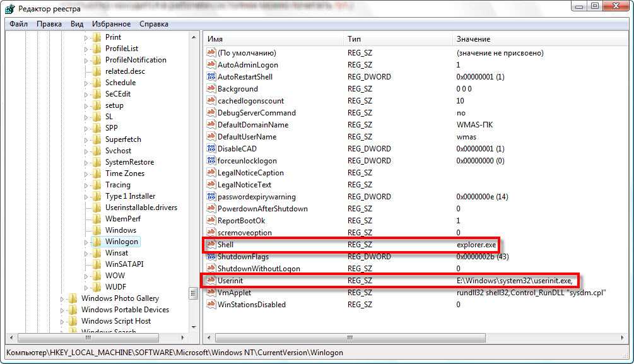Expand the Print key node
Image resolution: width=634 pixels, height=364 pixels.
point(86,38)
